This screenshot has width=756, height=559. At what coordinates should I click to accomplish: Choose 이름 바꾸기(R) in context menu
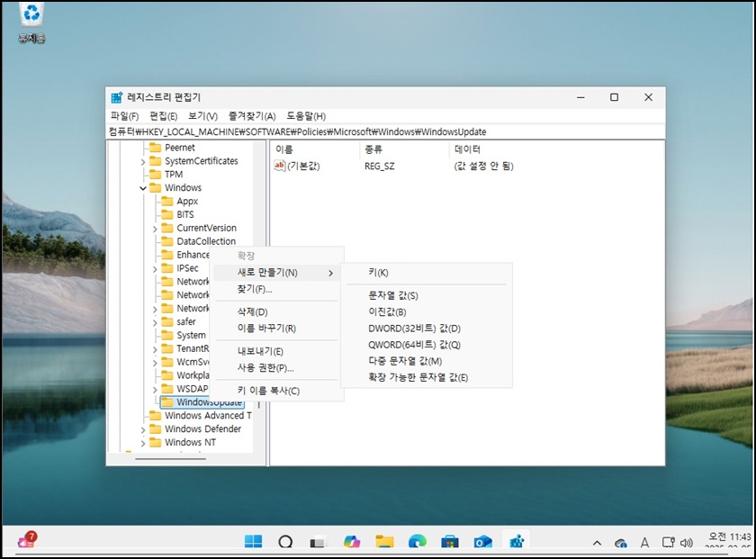coord(278,328)
